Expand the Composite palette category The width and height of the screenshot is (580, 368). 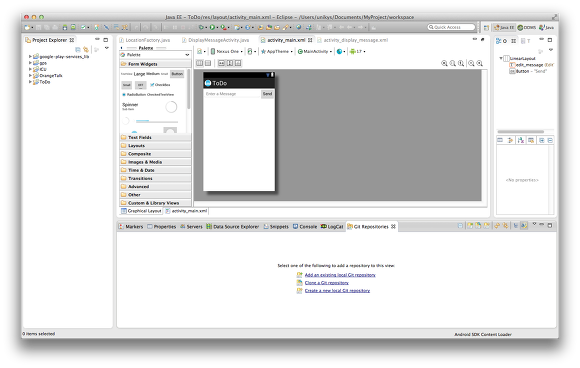[x=155, y=153]
